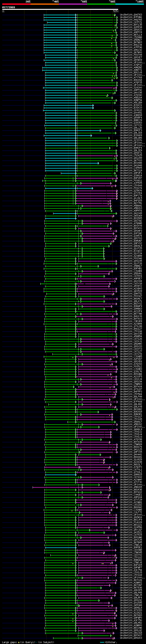Image resolution: width=146 pixels, height=644 pixels.
Task: Click the UniRef100_C6THY4 label
Action: [x=131, y=276]
